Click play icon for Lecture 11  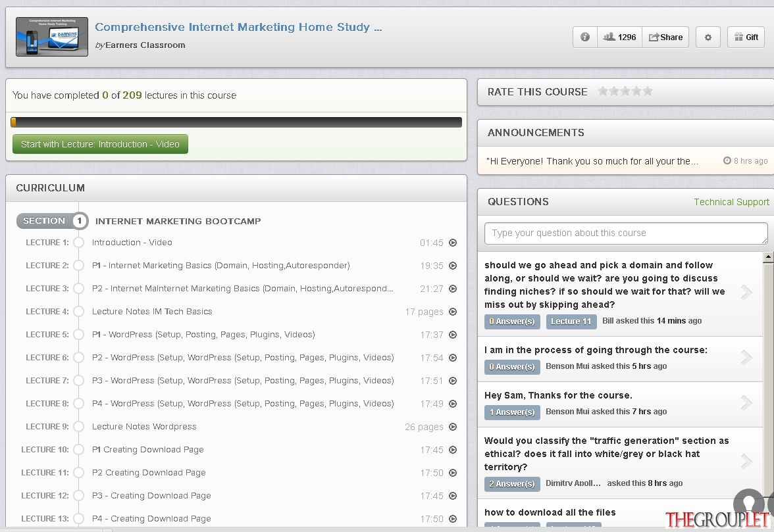[x=453, y=473]
